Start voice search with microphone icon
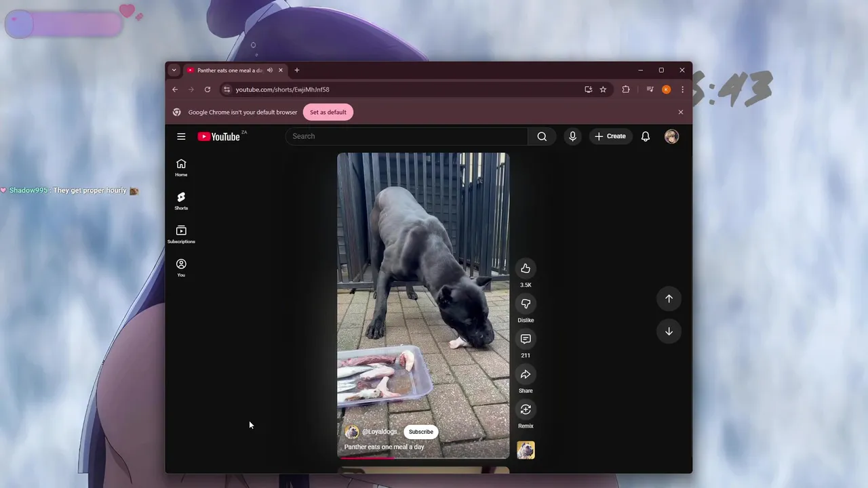Image resolution: width=868 pixels, height=488 pixels. point(572,136)
